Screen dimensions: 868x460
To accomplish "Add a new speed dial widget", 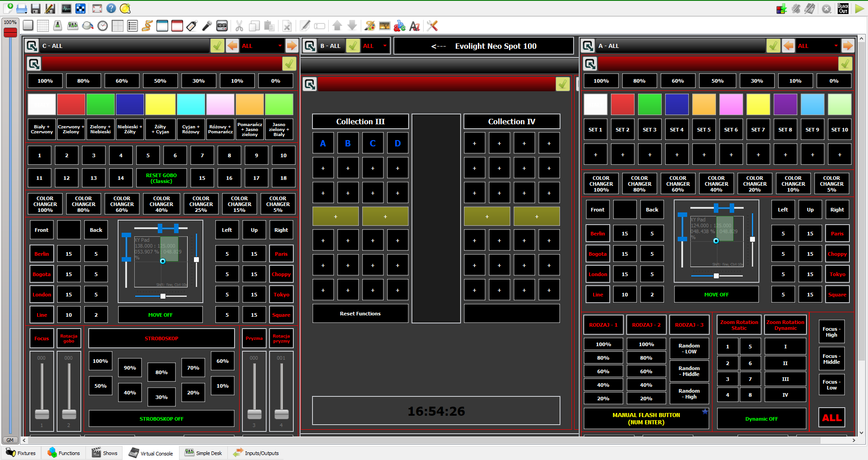I will 103,26.
